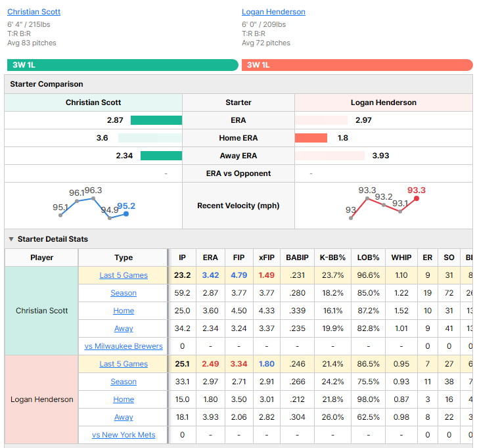This screenshot has width=477, height=448.
Task: Open Christian Scott's Season stats link
Action: point(124,293)
